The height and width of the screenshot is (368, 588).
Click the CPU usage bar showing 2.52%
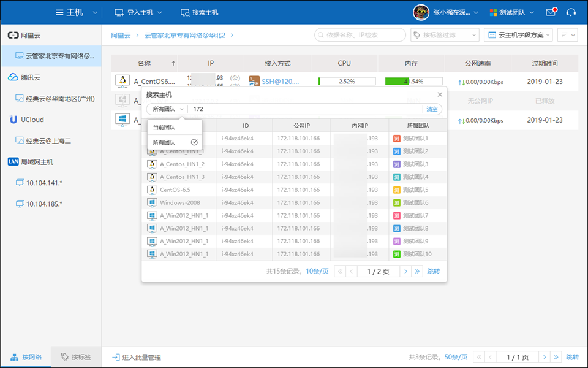[347, 80]
